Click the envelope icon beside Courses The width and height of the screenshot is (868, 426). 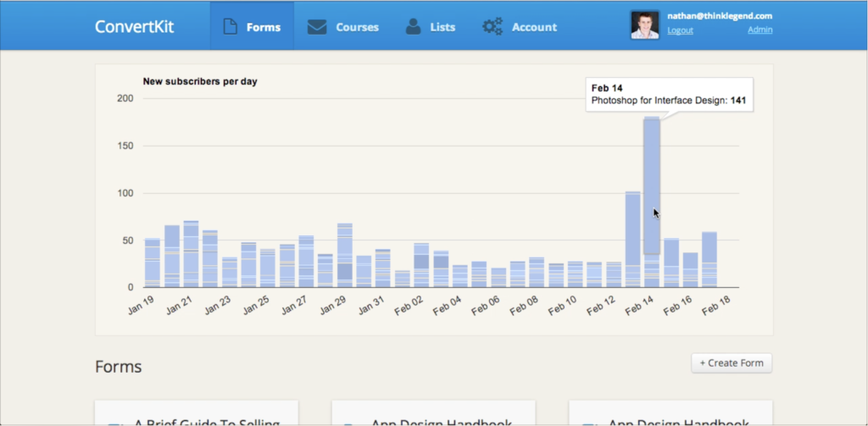coord(317,26)
